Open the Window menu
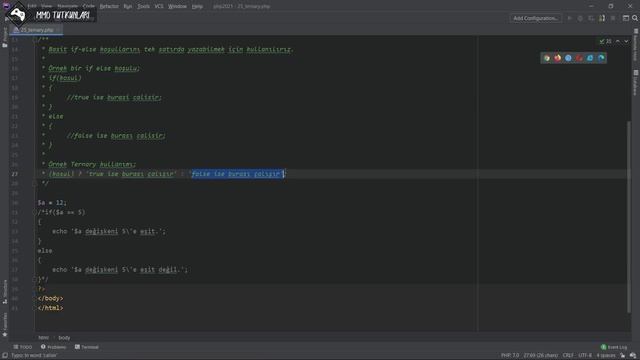This screenshot has height=360, width=640. 177,6
